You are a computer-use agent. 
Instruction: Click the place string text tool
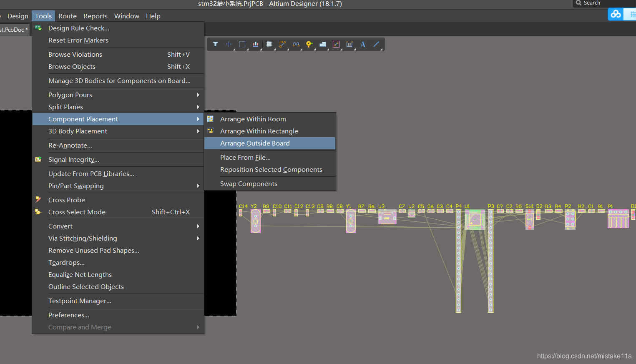coord(363,44)
